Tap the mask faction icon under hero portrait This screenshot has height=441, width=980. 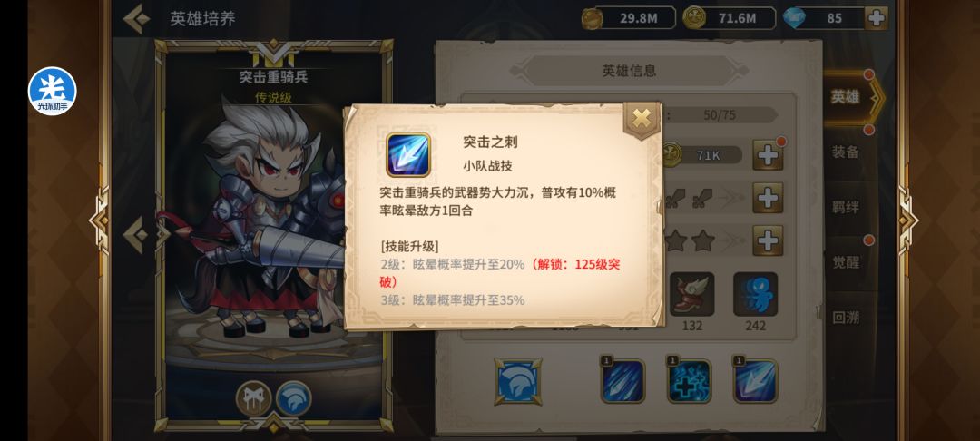click(x=254, y=398)
